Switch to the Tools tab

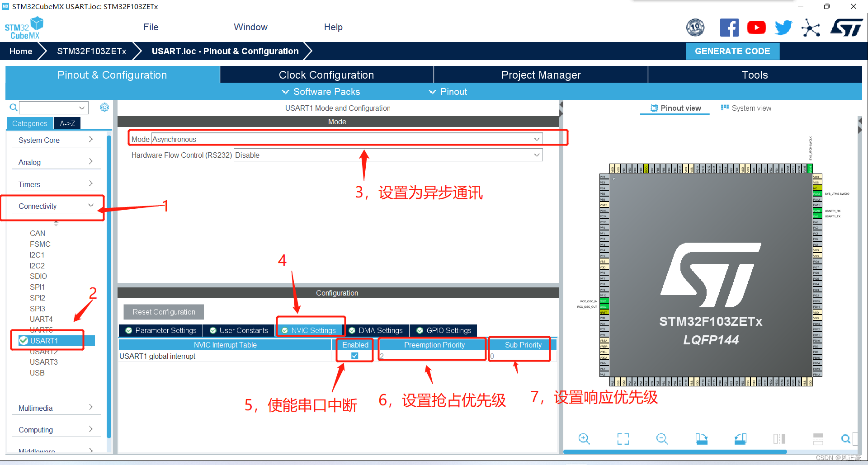point(755,75)
